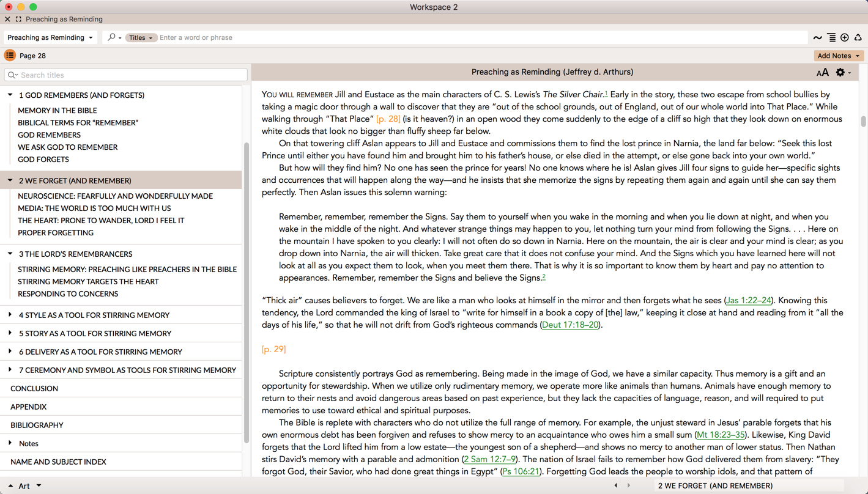
Task: Collapse chapter 2 We Forget (and Remember)
Action: point(10,180)
